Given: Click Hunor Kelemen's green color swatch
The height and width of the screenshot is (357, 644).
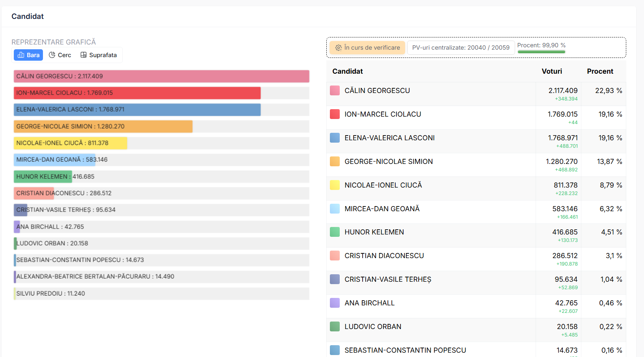Looking at the screenshot, I should pyautogui.click(x=335, y=232).
